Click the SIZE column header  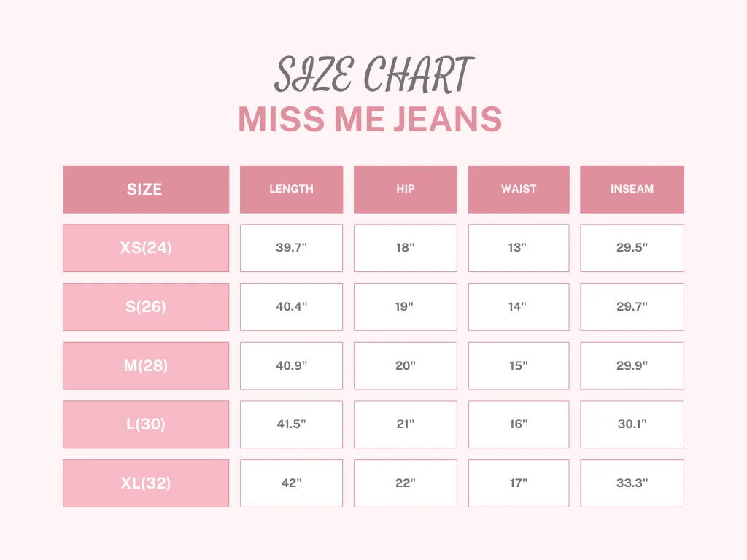(145, 190)
